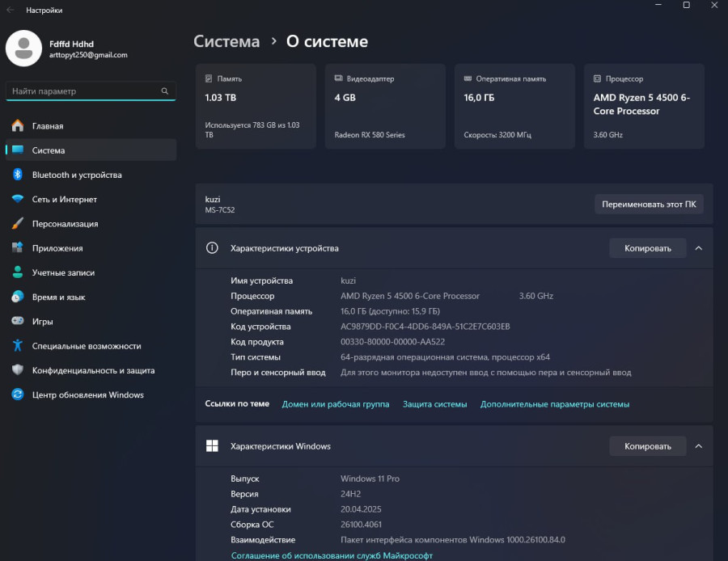Open the Видеоадаптер 4 GB card
728x561 pixels.
pyautogui.click(x=385, y=106)
